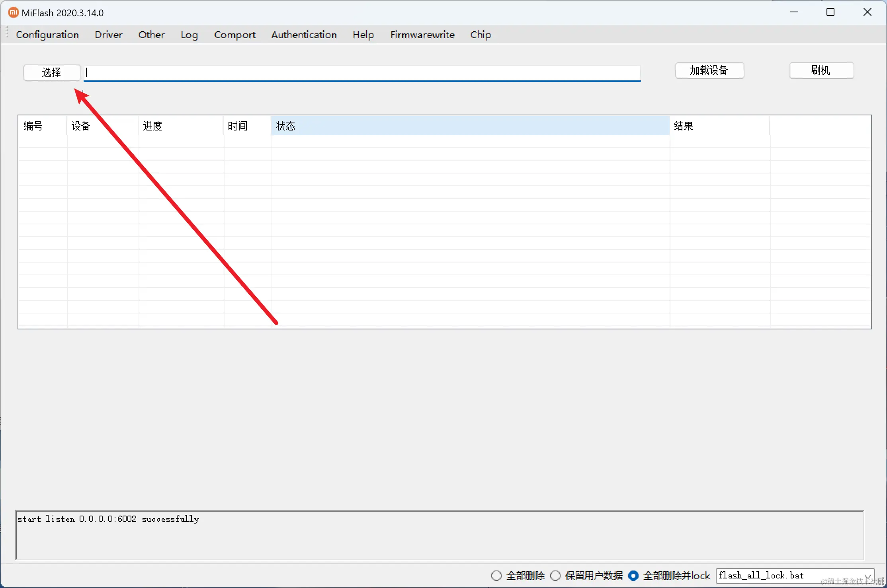
Task: Select the 保留用户数据 radio option
Action: [555, 576]
